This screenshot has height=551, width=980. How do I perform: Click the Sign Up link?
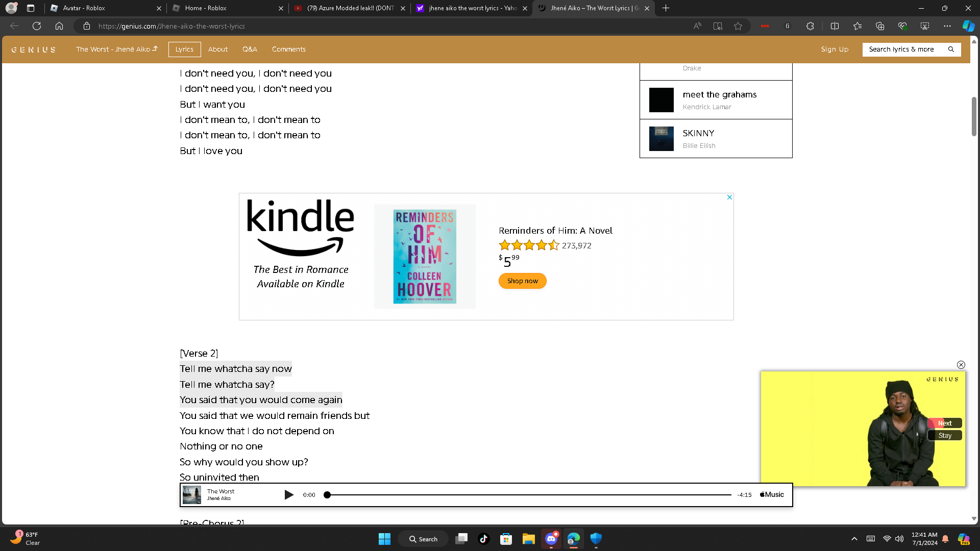(835, 49)
